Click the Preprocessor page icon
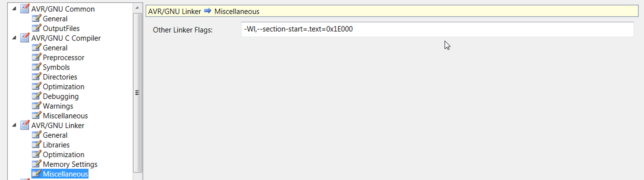Screen dimensions: 644x180 click(x=36, y=57)
